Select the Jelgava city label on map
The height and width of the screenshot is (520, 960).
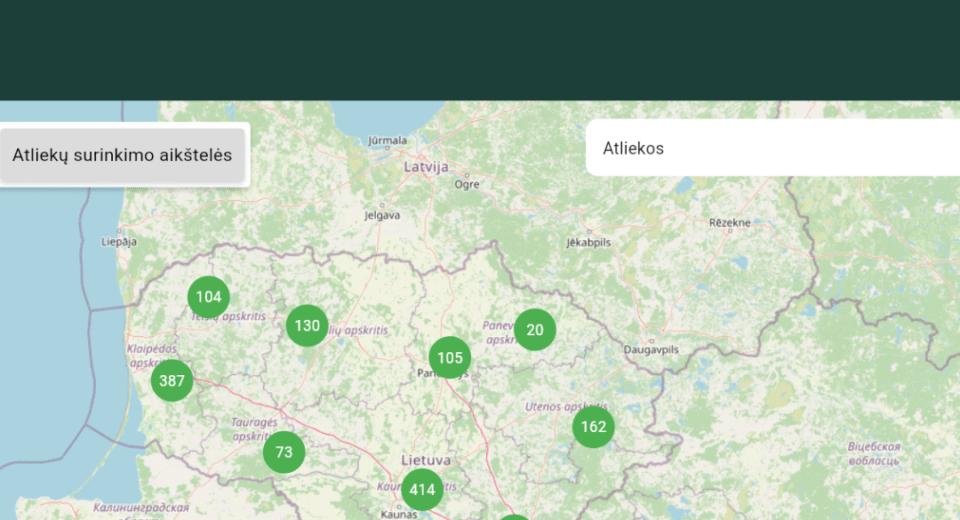382,215
